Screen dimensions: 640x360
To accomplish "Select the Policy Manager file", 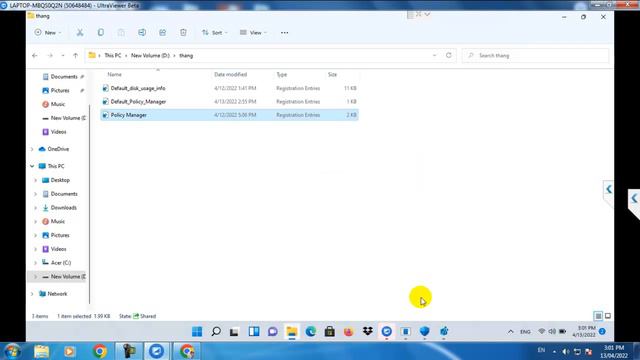I will click(229, 115).
